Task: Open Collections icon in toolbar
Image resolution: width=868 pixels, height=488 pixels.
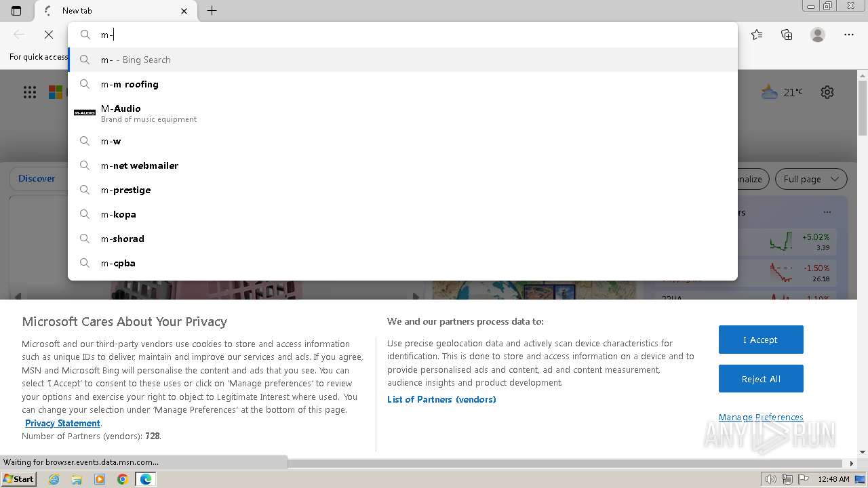Action: pos(787,35)
